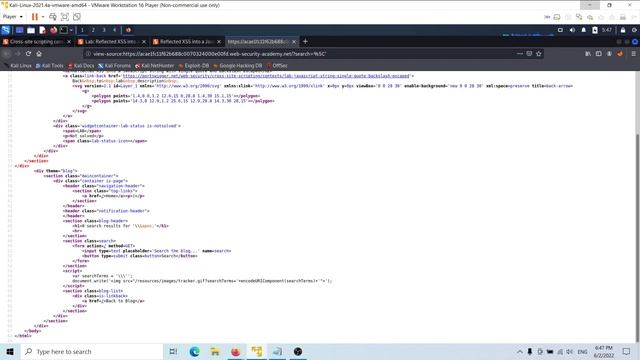Launch Firefox from the Kali panel
Image resolution: width=640 pixels, height=360 pixels.
53,30
